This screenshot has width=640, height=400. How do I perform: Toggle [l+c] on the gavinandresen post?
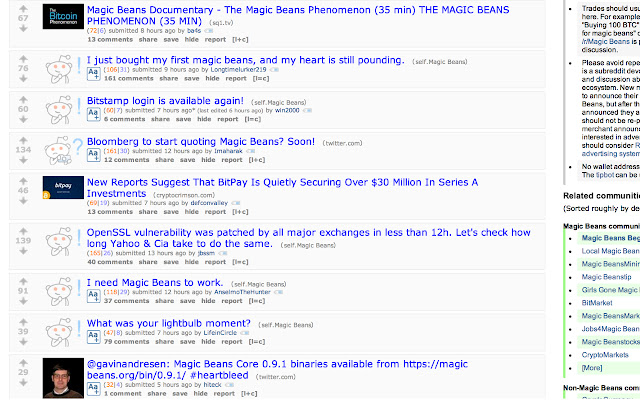(x=249, y=393)
